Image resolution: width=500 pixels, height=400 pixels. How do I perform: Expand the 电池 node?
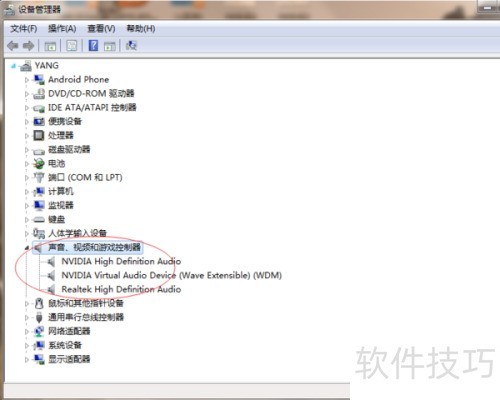coord(27,164)
